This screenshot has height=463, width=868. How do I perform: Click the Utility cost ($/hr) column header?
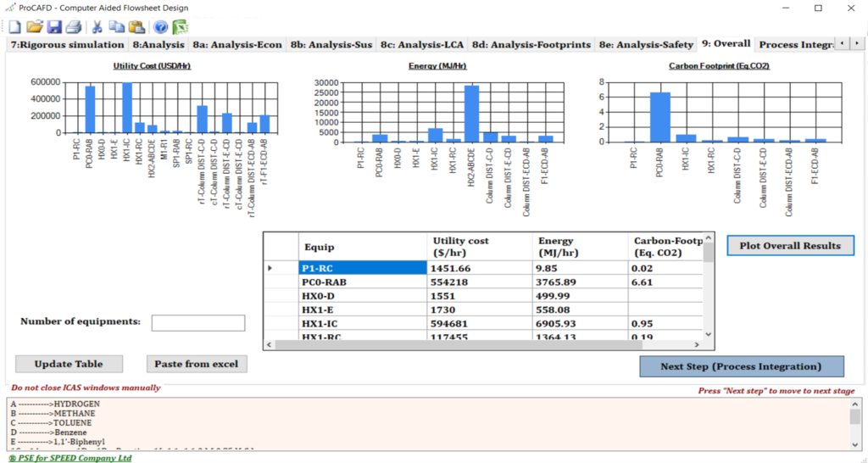pos(480,247)
